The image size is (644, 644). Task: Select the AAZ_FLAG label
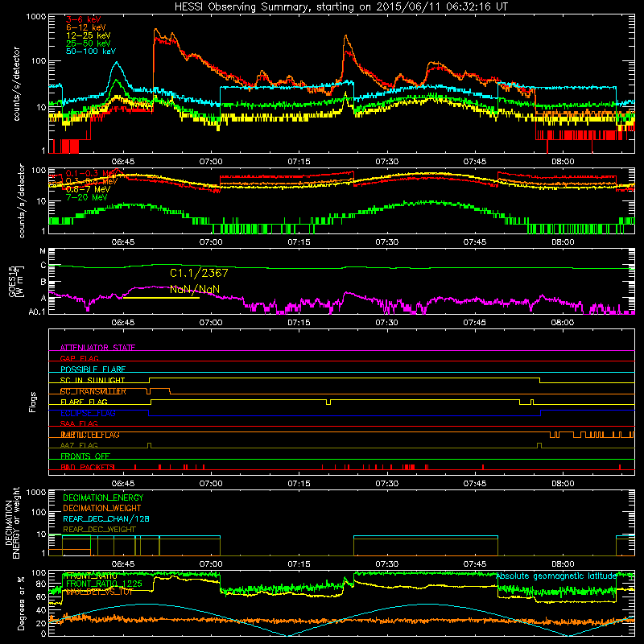click(79, 446)
